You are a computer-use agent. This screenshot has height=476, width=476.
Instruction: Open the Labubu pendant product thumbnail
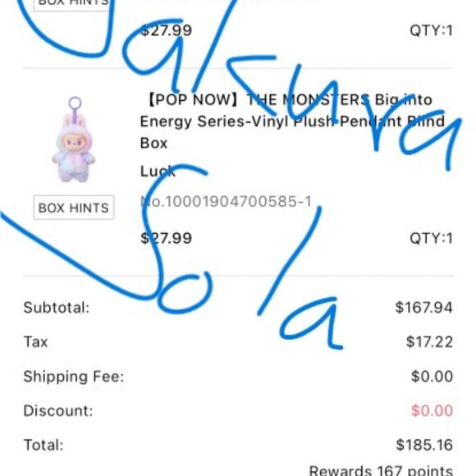pos(74,140)
